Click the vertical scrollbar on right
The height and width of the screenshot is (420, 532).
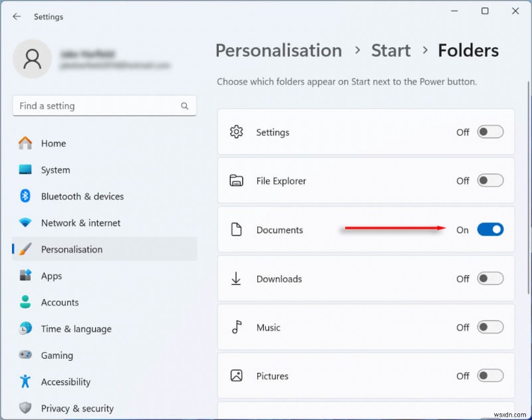pyautogui.click(x=528, y=187)
